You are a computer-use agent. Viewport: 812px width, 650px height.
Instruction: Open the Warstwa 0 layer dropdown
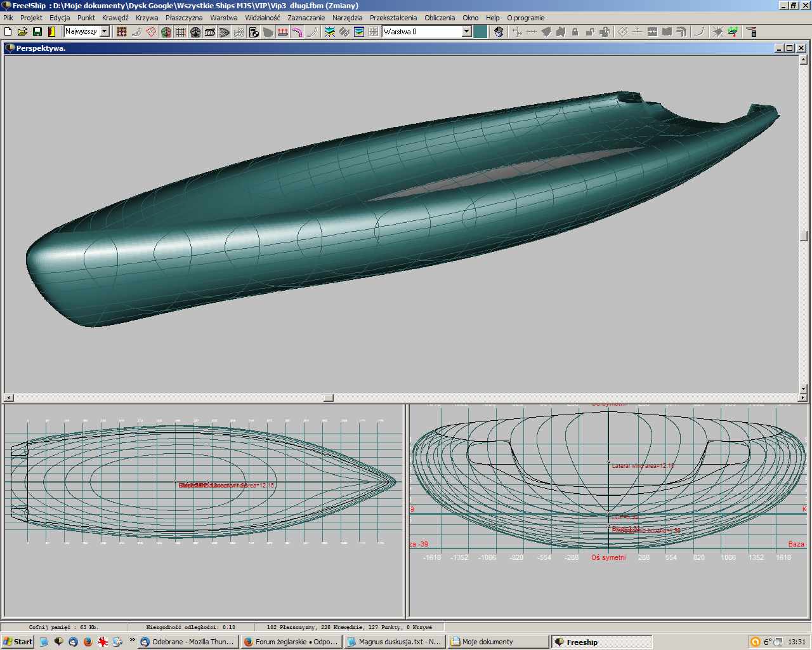[x=466, y=32]
